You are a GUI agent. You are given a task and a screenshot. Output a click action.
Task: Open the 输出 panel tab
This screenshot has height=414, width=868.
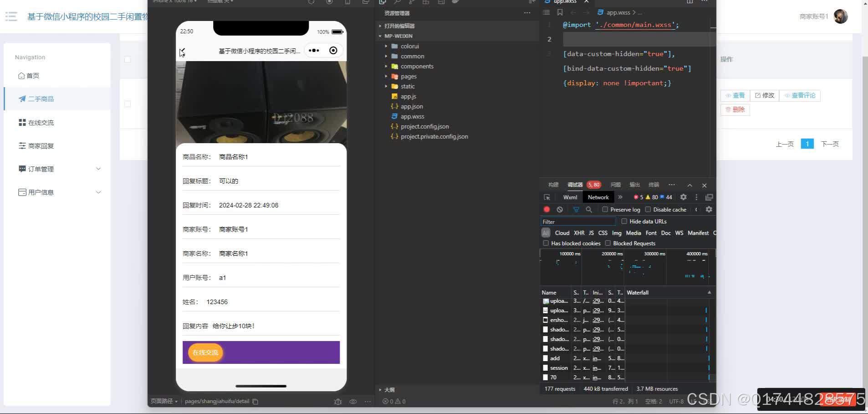tap(635, 185)
